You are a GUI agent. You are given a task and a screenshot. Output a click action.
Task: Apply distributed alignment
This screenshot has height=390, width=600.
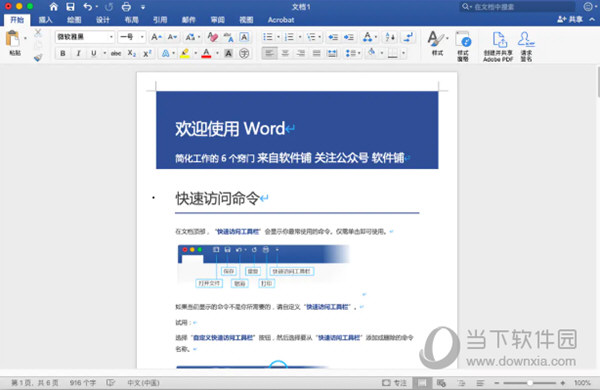[x=333, y=53]
